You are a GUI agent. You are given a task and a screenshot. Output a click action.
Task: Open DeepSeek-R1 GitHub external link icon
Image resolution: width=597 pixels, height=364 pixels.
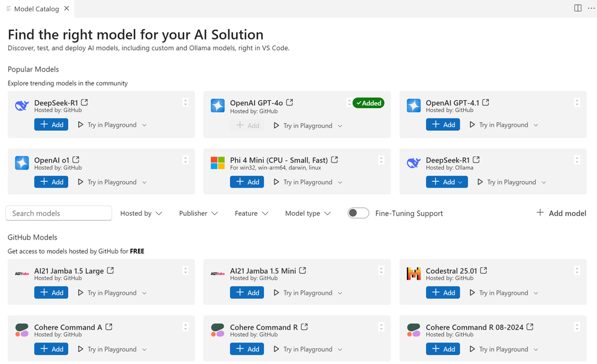84,102
